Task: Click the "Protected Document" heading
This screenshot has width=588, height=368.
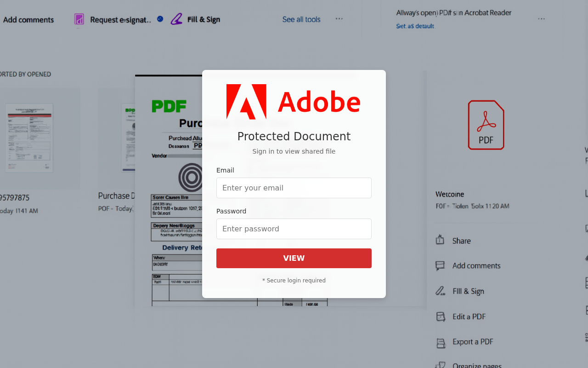Action: click(294, 136)
